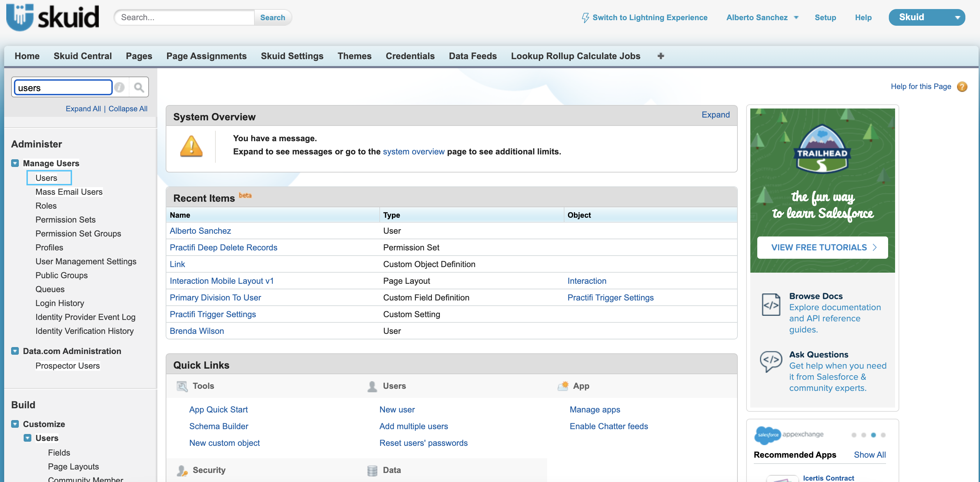Image resolution: width=980 pixels, height=482 pixels.
Task: Collapse the Data.com Administration node
Action: tap(15, 351)
